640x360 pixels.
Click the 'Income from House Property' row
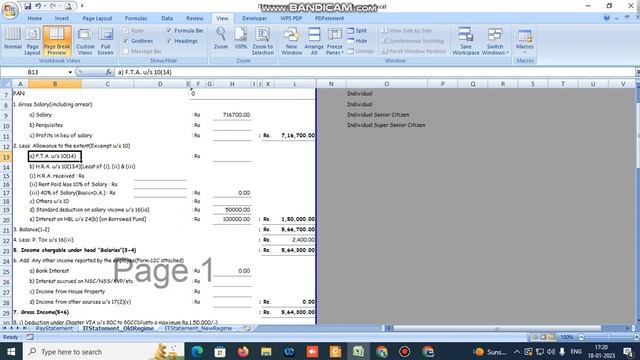coord(67,291)
